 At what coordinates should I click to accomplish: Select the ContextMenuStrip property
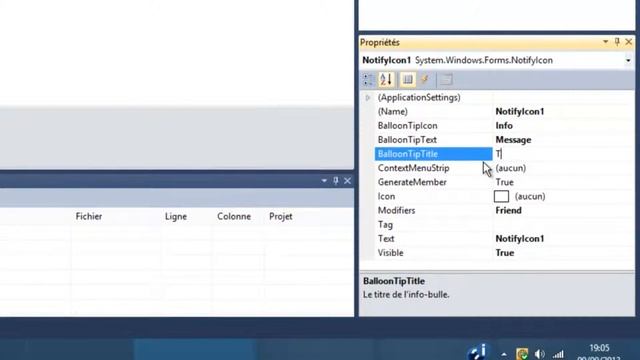point(433,168)
